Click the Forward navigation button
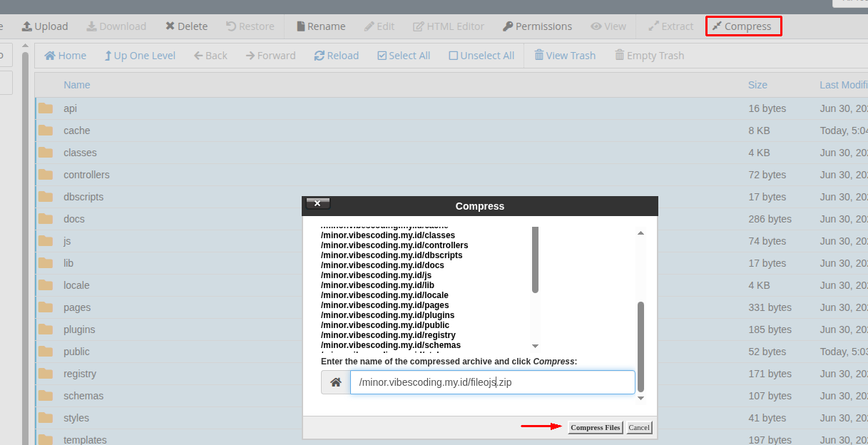 (x=271, y=56)
